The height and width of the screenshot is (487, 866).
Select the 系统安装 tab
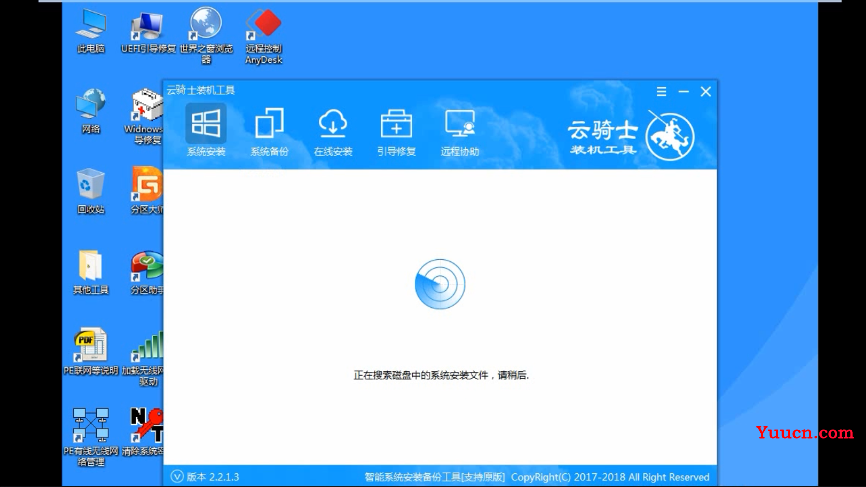[206, 131]
